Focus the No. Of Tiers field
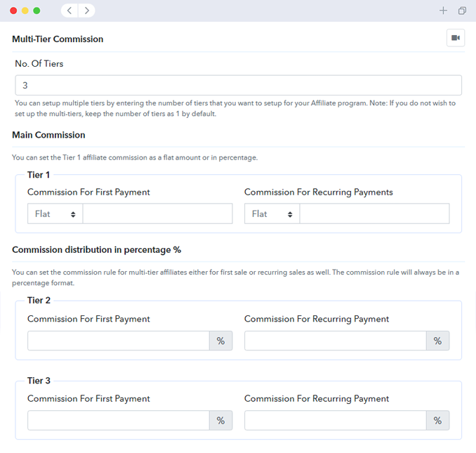Viewport: 476px width, 453px height. click(x=238, y=85)
